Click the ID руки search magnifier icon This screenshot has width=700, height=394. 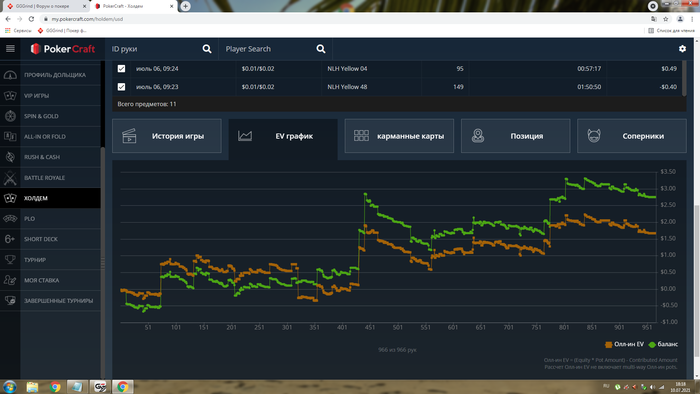coord(207,49)
